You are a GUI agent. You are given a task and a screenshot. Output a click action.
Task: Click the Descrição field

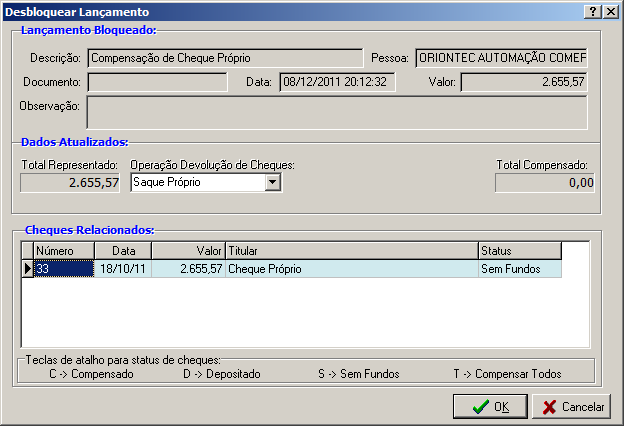[x=225, y=58]
